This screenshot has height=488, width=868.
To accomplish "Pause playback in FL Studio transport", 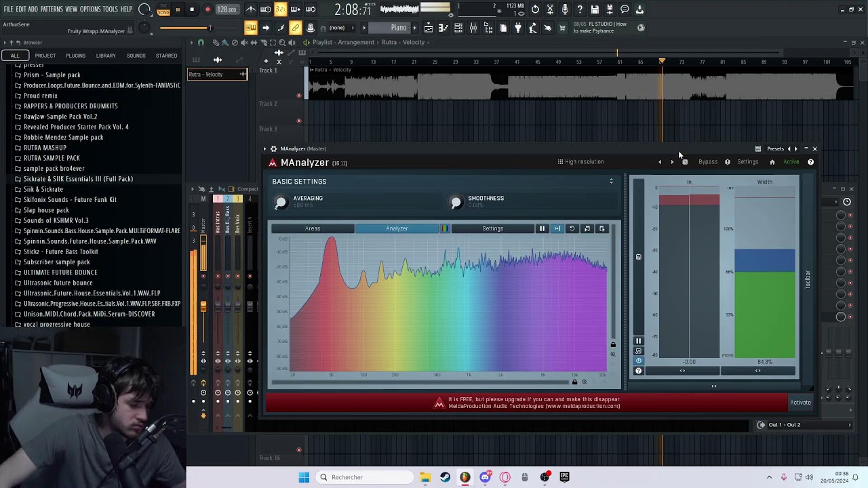I will (x=178, y=9).
